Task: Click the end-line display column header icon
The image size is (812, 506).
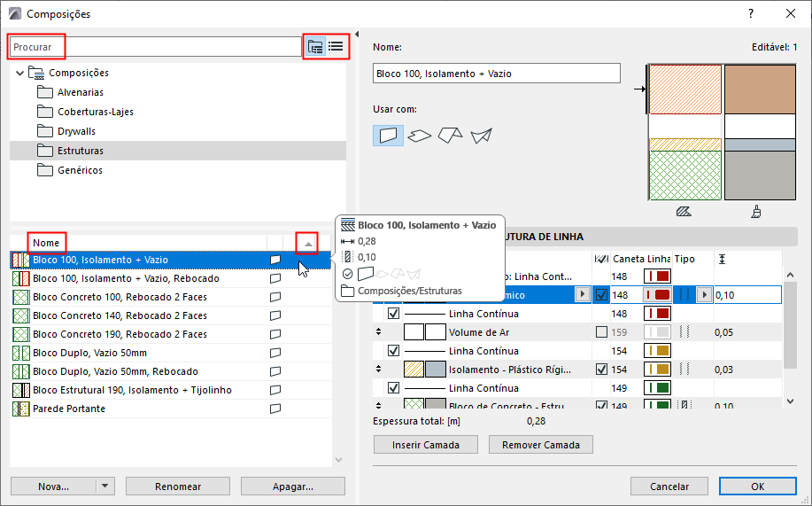Action: tap(601, 259)
